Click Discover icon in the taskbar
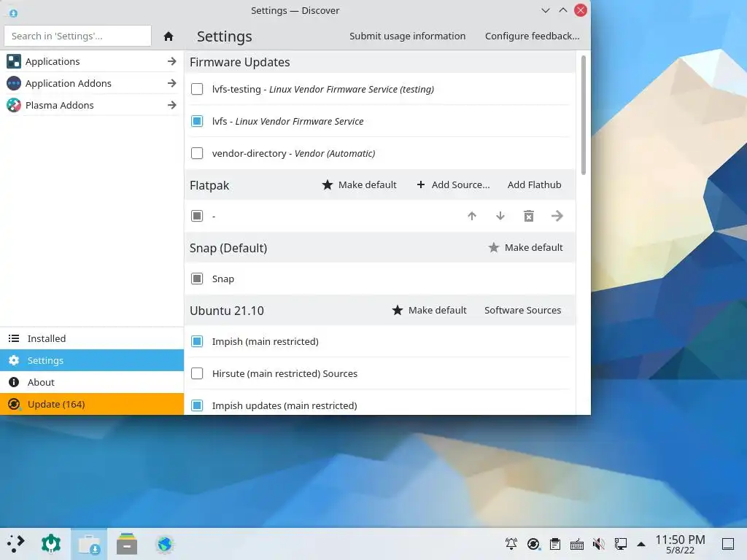 tap(89, 544)
